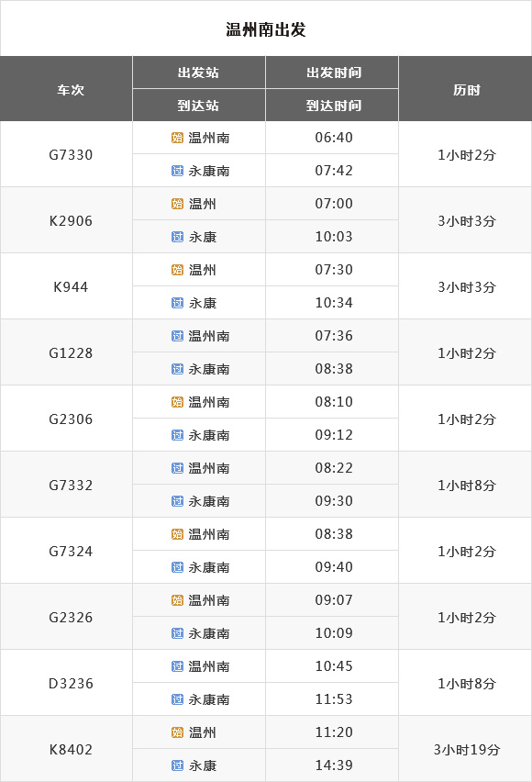
Task: Click the blue 过 icon beside 温州南 for G1228
Action: pos(178,336)
